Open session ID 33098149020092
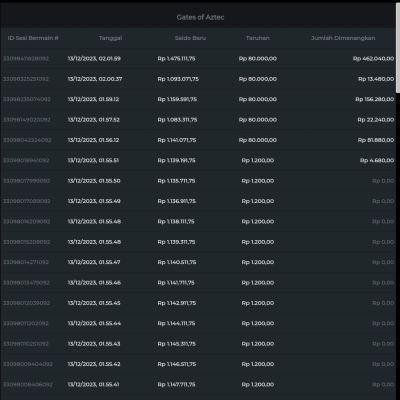This screenshot has width=400, height=400. (27, 120)
